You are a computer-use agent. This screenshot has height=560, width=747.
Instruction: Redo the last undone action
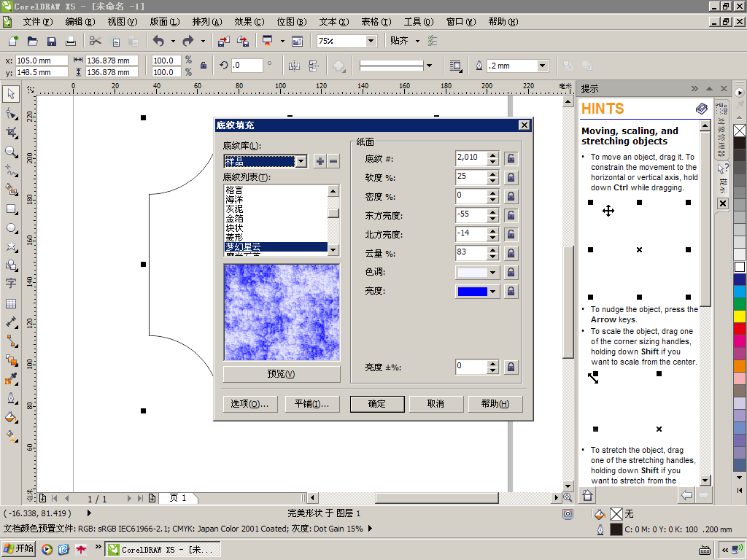(189, 41)
